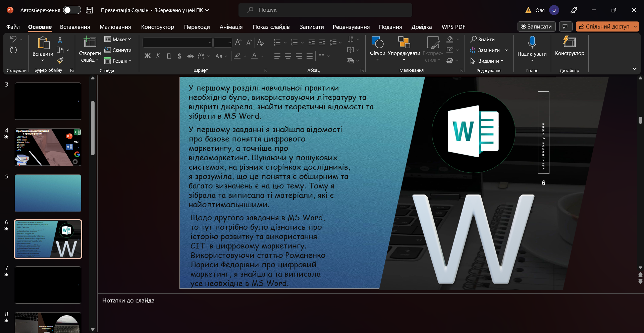Toggle the Автозбереження switch
The height and width of the screenshot is (333, 644).
(72, 10)
